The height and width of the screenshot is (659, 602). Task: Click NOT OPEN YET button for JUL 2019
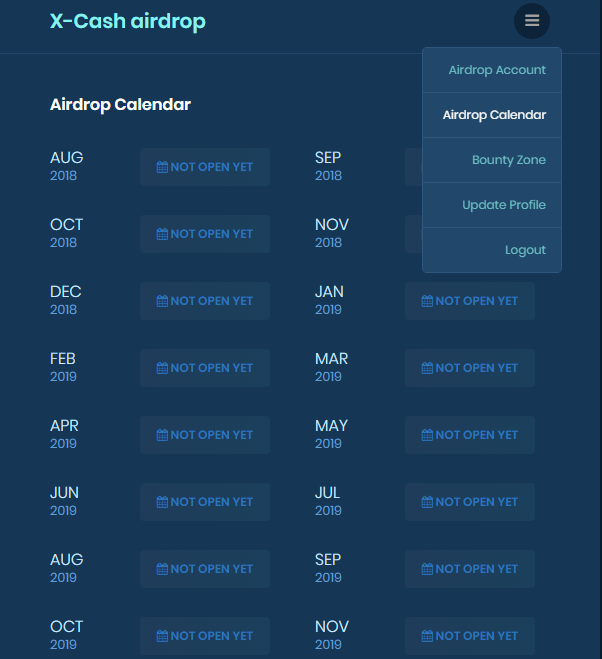[470, 502]
